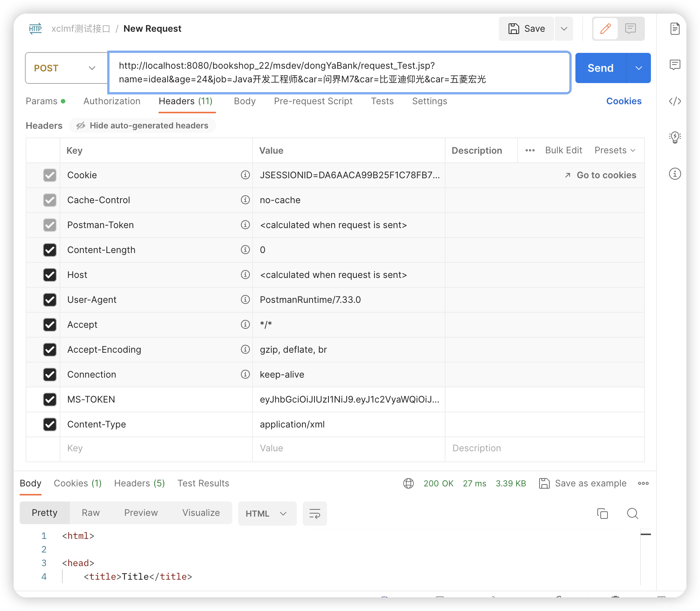Open response Headers (5) tab
The height and width of the screenshot is (611, 700).
140,483
